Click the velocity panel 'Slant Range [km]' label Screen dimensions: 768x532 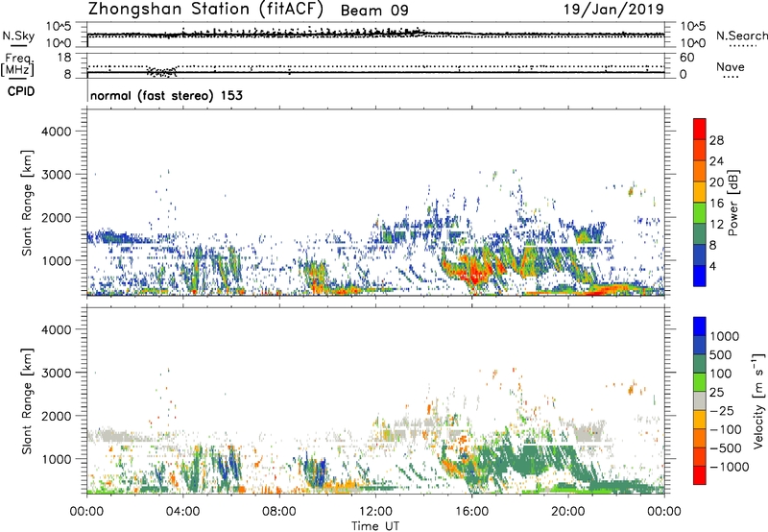pos(27,401)
